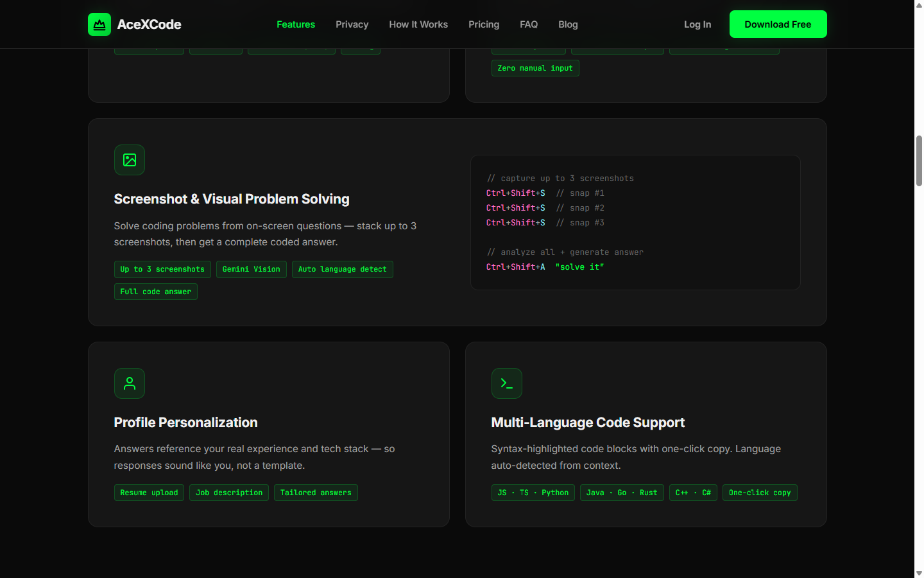Open the Blog nav item

pos(568,24)
